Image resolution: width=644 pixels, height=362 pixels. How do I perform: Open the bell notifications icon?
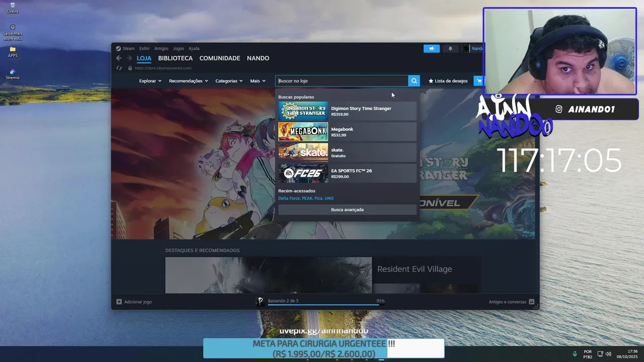[450, 49]
